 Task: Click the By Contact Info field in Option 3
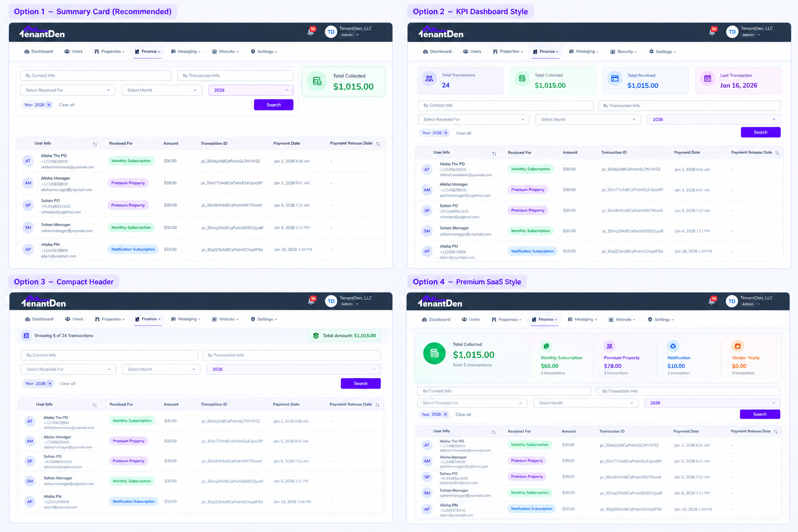tap(109, 355)
